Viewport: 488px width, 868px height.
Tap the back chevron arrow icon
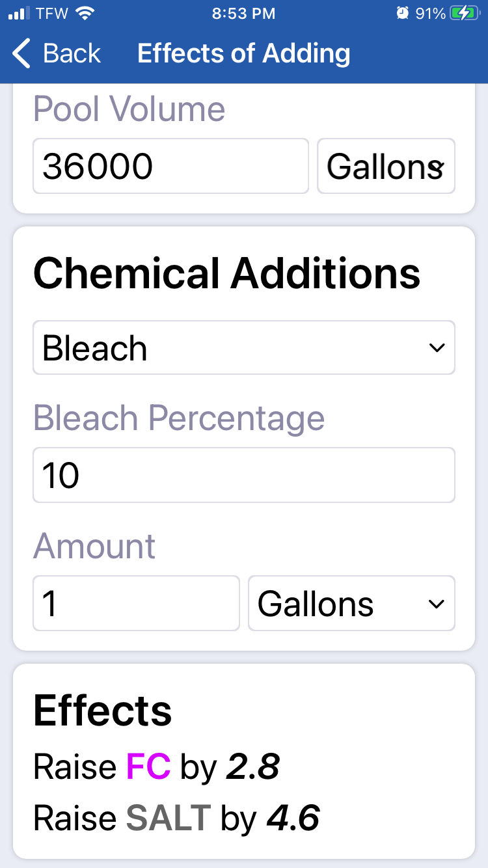21,53
